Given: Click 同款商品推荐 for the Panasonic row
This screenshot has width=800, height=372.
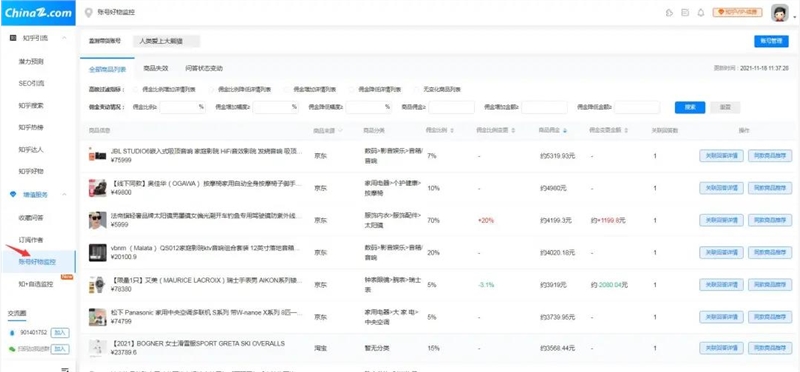Looking at the screenshot, I should [770, 317].
